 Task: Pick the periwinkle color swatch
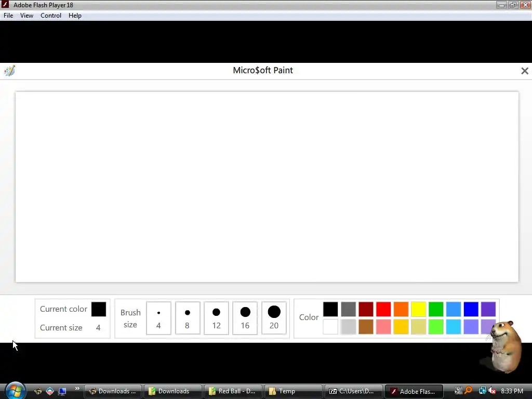pos(471,327)
